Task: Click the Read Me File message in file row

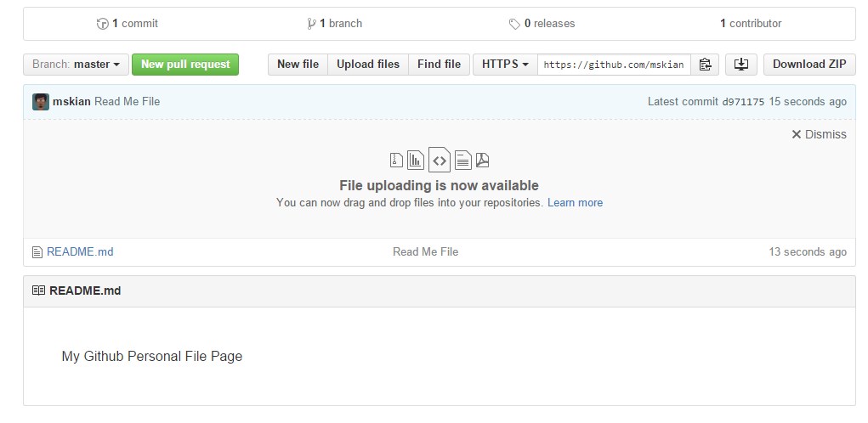Action: 426,252
